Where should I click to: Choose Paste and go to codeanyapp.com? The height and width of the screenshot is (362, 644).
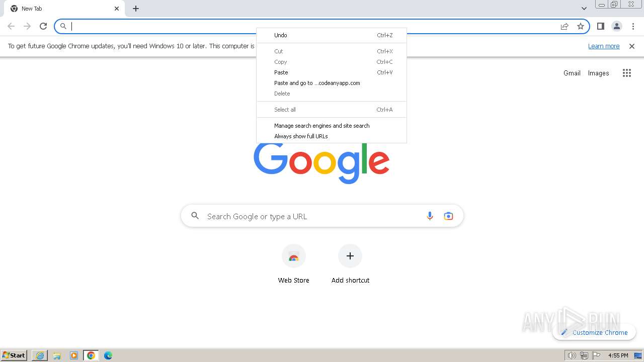332,83
